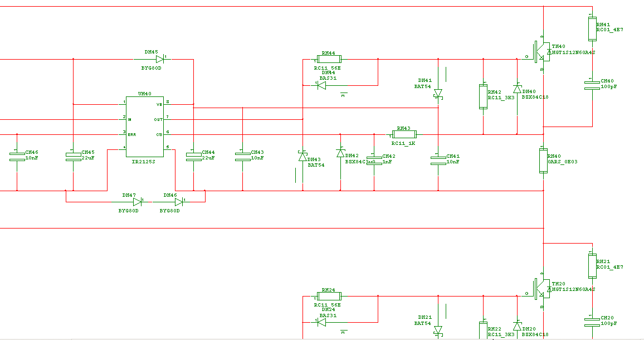Select the CH40 100pF capacitor symbol
Image resolution: width=644 pixels, height=340 pixels.
pos(592,85)
